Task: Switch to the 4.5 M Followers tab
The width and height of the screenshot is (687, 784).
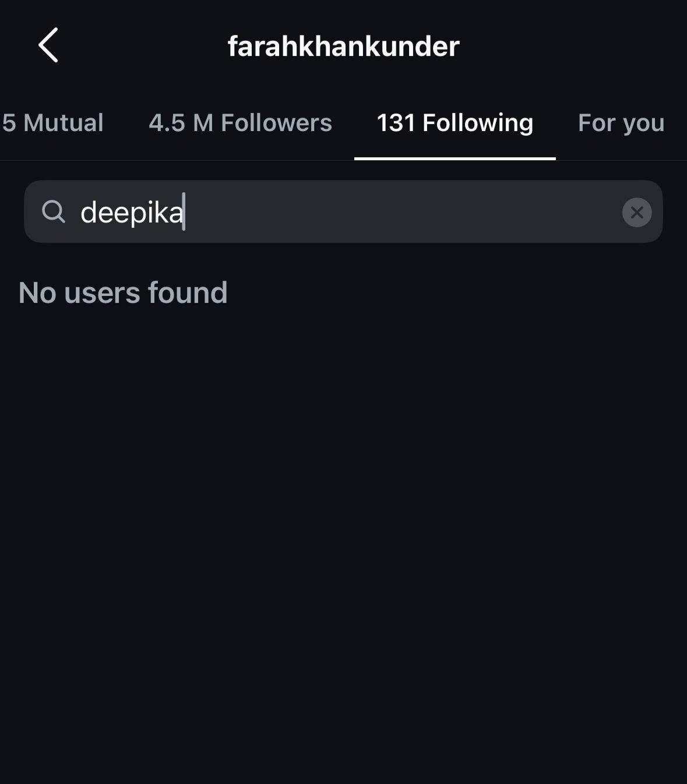Action: [240, 123]
